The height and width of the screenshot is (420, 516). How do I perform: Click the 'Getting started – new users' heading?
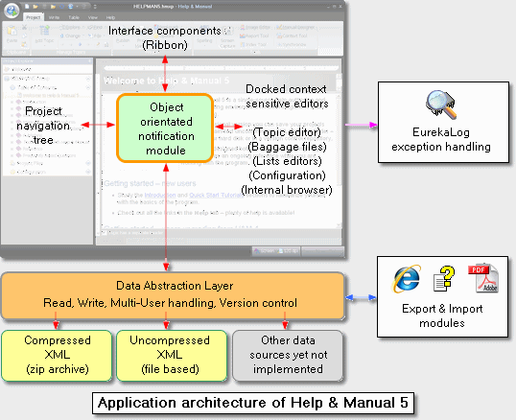tap(150, 183)
